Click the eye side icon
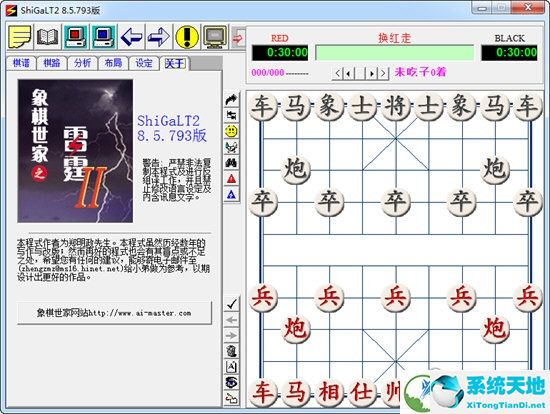 pos(232,382)
